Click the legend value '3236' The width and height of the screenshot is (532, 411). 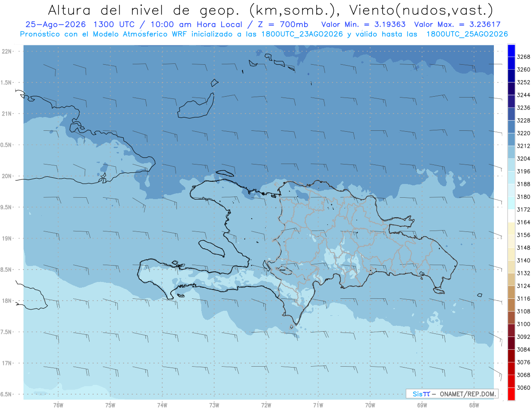(x=524, y=108)
